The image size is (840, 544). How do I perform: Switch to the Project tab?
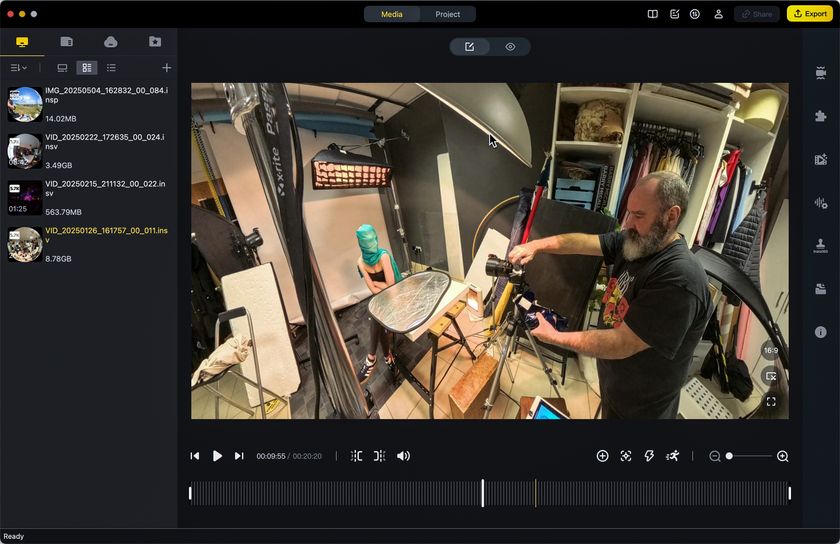click(447, 14)
